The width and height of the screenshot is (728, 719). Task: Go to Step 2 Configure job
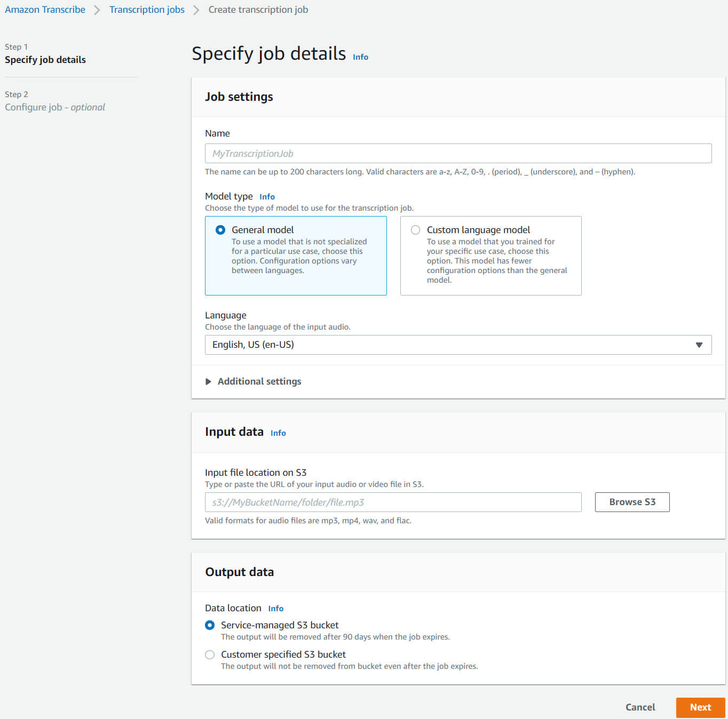[55, 107]
